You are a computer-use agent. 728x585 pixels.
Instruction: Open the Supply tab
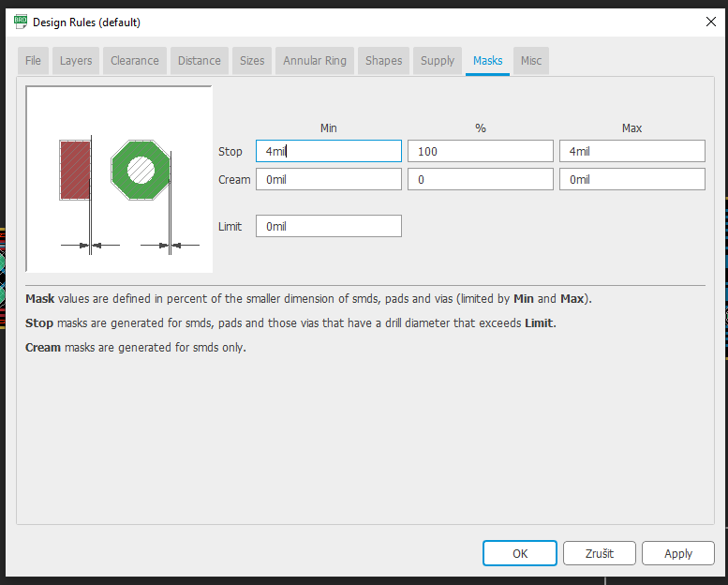coord(438,61)
